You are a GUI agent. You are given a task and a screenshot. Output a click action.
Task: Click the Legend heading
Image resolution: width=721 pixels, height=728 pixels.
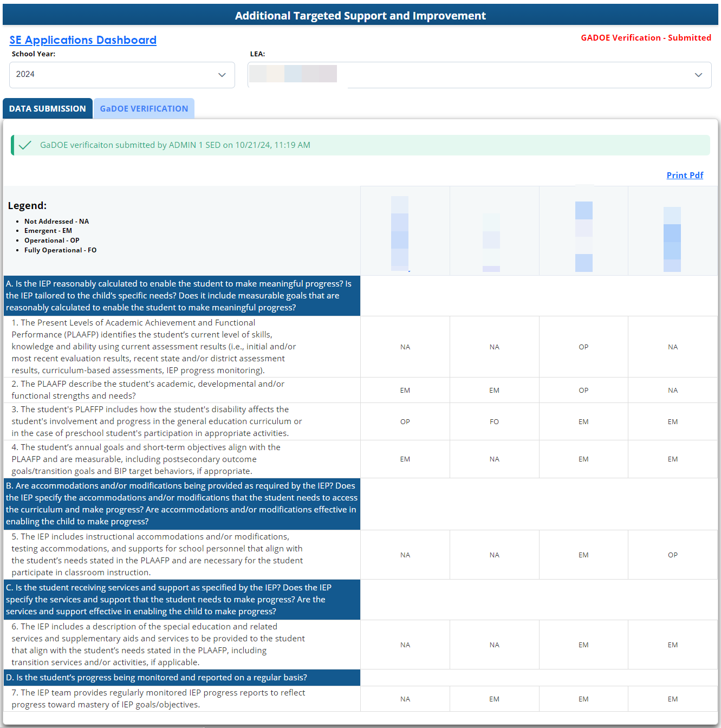[x=28, y=206]
